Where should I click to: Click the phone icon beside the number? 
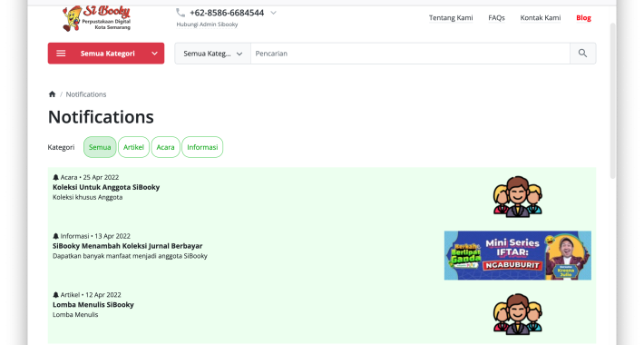pyautogui.click(x=181, y=13)
